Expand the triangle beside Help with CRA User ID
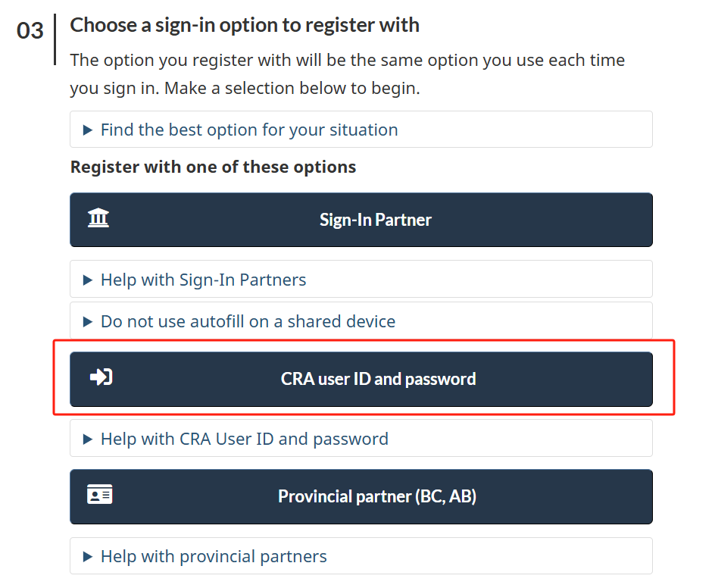The image size is (715, 588). pos(88,439)
